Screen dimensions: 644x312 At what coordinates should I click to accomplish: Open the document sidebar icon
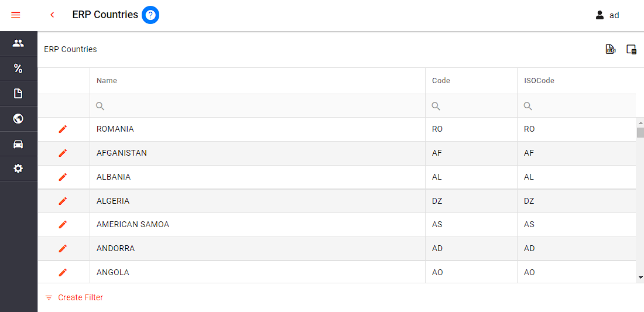click(x=18, y=94)
